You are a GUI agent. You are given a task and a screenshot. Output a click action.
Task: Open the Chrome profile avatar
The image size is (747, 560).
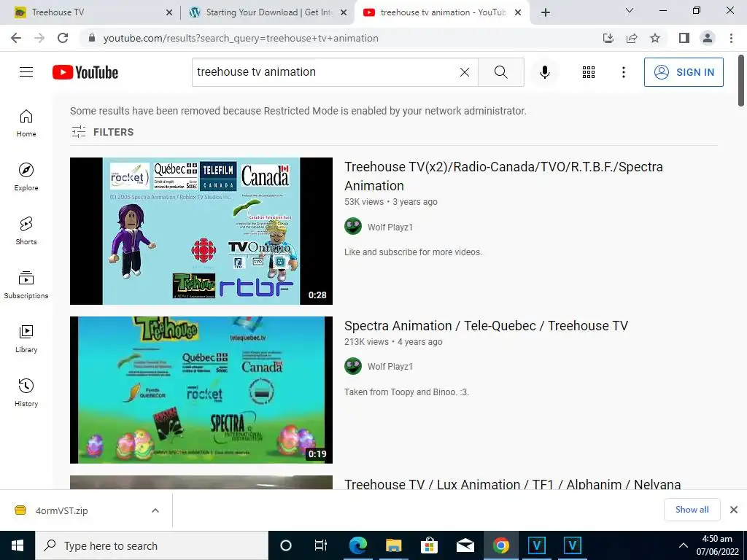coord(708,38)
